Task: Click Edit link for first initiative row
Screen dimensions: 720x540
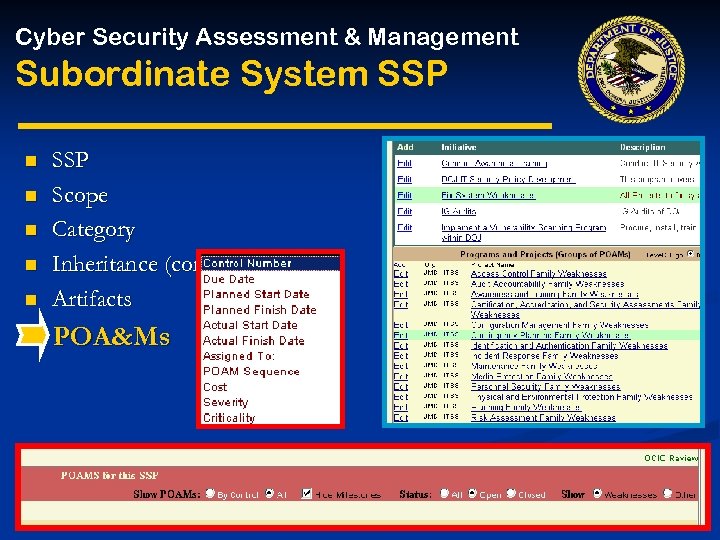Action: click(x=404, y=163)
